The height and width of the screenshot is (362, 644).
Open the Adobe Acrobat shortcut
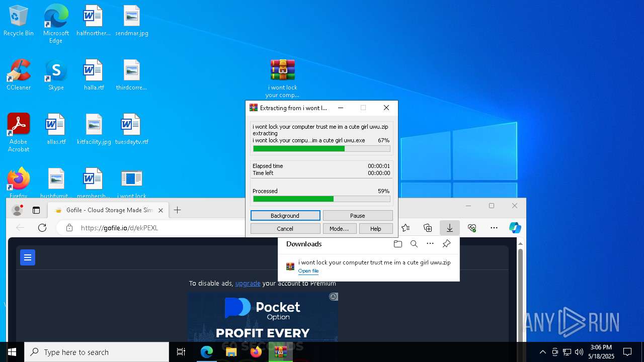19,133
